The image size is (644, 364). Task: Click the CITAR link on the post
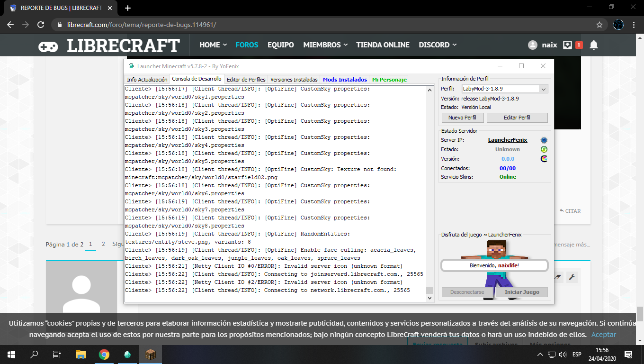(x=570, y=211)
